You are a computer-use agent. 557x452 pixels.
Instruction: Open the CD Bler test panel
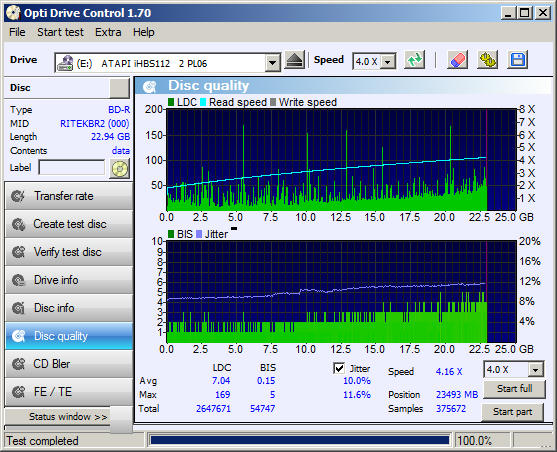[69, 364]
